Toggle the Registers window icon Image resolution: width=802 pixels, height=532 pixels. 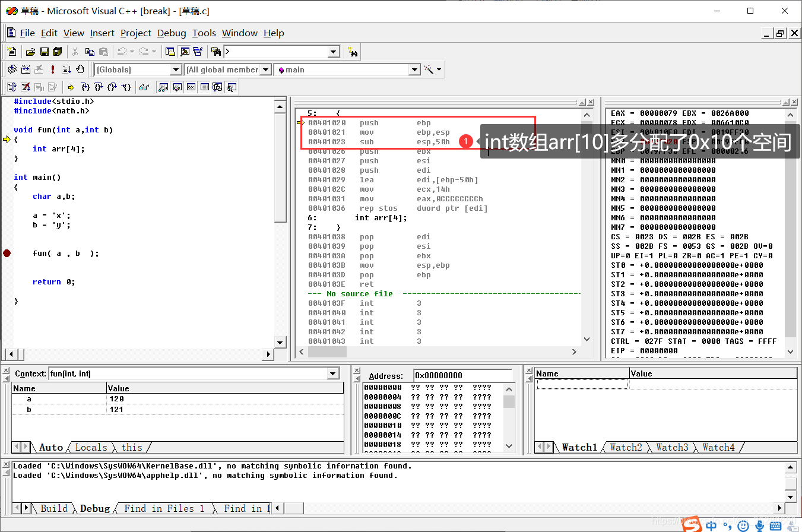pyautogui.click(x=191, y=87)
